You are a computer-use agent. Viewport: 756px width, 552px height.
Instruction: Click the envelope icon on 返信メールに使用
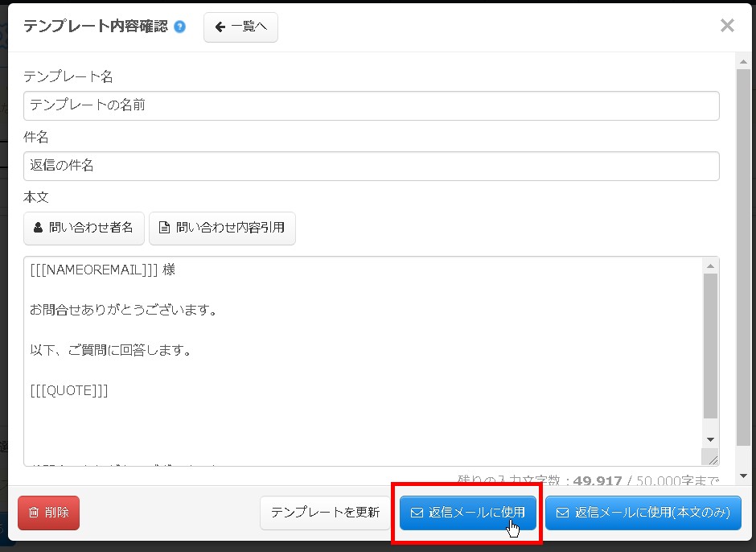[415, 513]
